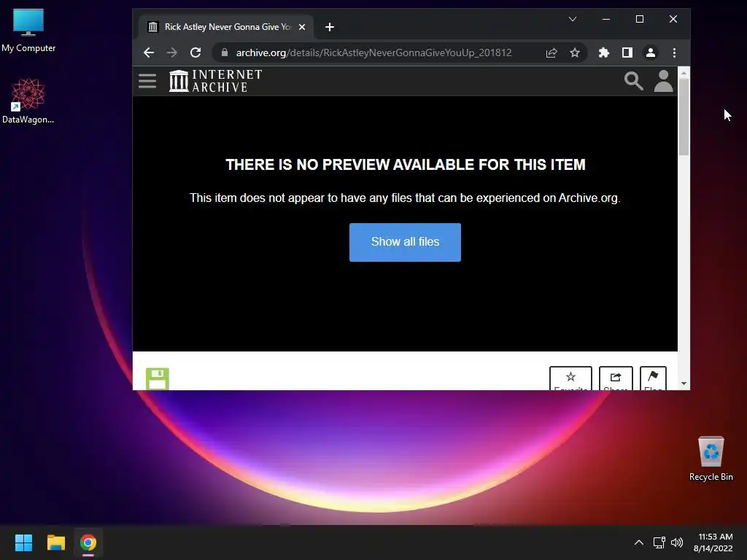Click the Show all files button
The height and width of the screenshot is (560, 747).
pyautogui.click(x=405, y=242)
